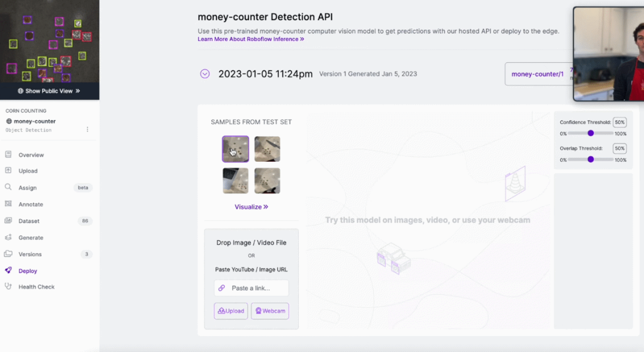
Task: Click the Upload icon in sidebar
Action: 8,170
